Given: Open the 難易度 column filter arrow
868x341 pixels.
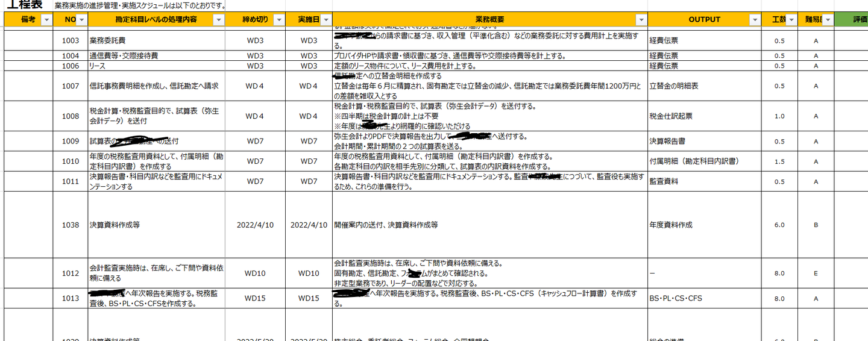Looking at the screenshot, I should point(828,20).
